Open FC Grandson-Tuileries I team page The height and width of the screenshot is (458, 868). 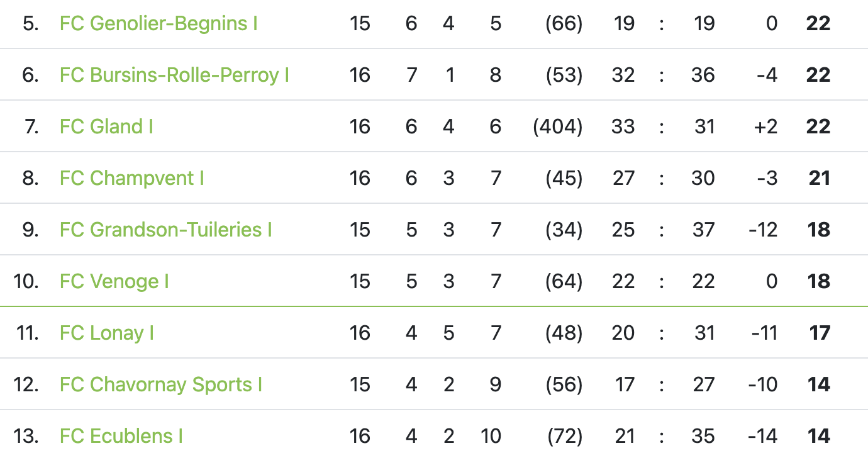click(x=165, y=230)
